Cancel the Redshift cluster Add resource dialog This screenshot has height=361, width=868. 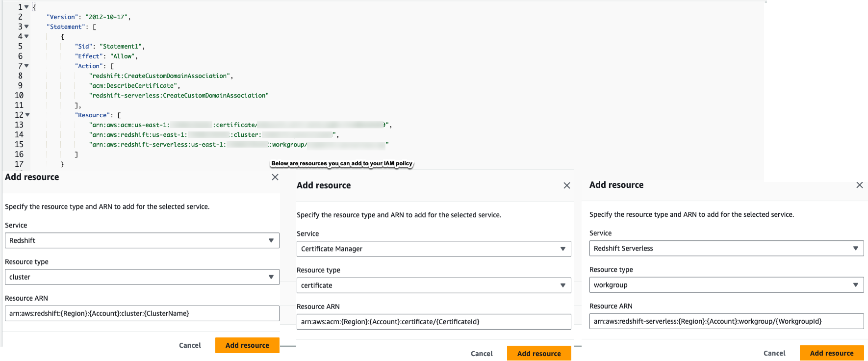tap(190, 345)
